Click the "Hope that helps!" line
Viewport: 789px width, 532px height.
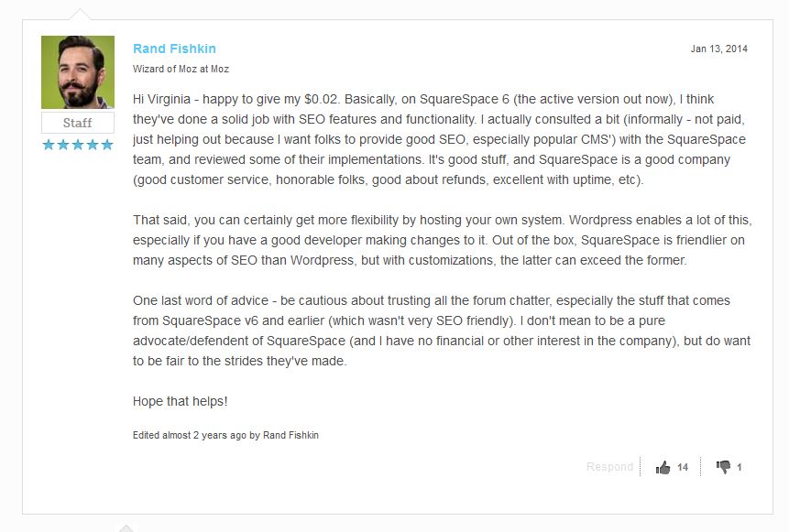180,401
